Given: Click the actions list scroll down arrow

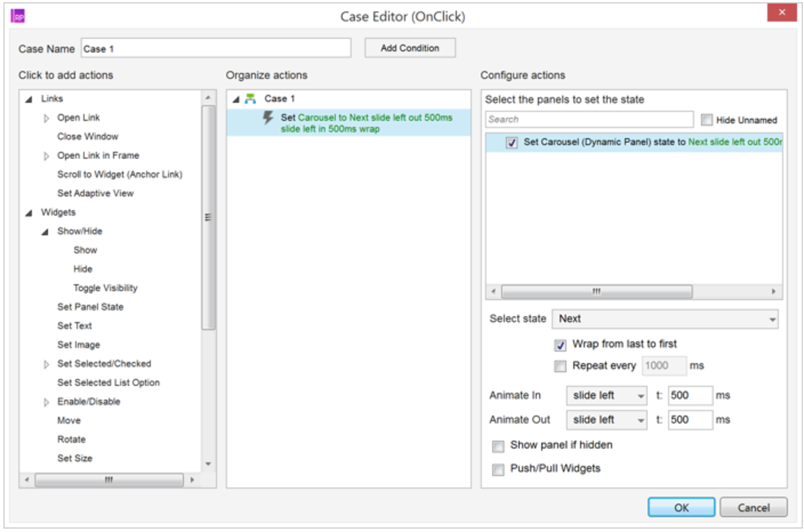Looking at the screenshot, I should (x=208, y=464).
